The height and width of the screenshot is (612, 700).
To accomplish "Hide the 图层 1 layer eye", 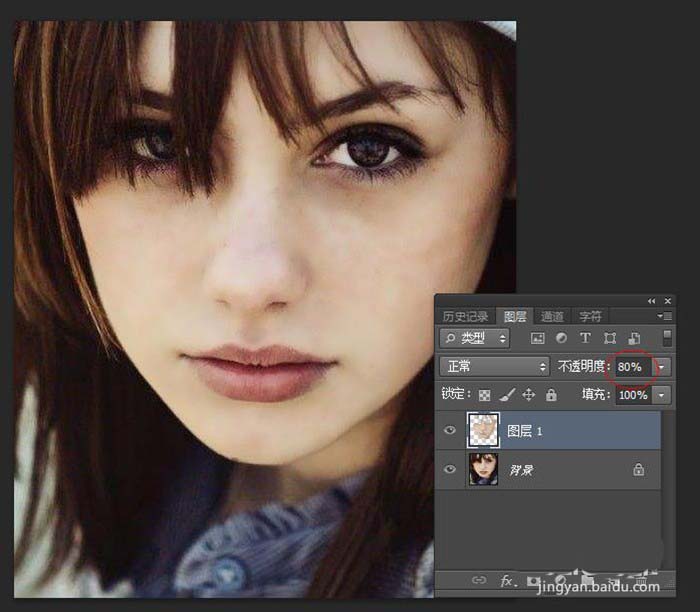I will (x=450, y=431).
